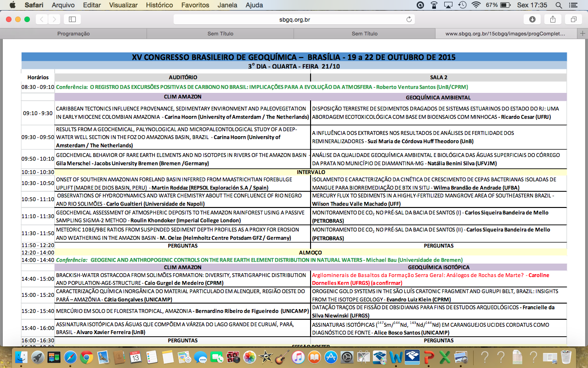The width and height of the screenshot is (588, 368).
Task: Open iTunes from the Dock
Action: [298, 356]
